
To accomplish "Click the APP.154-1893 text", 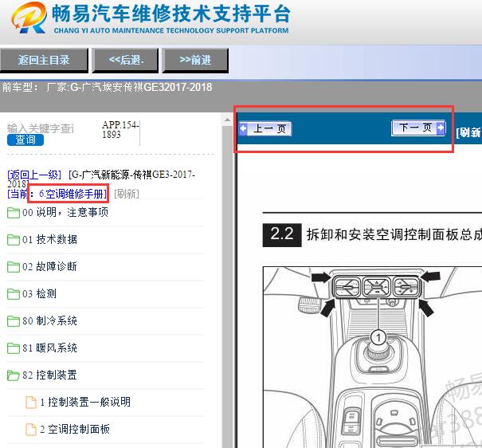I will click(120, 129).
